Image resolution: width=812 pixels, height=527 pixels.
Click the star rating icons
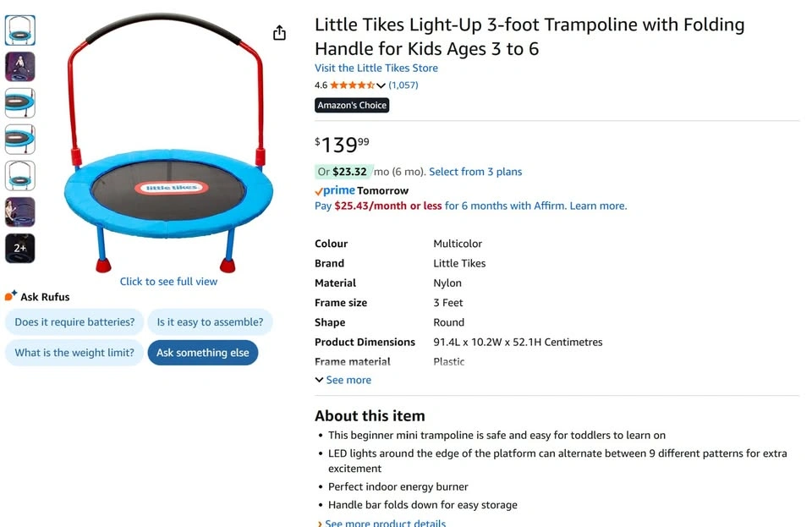pyautogui.click(x=353, y=85)
